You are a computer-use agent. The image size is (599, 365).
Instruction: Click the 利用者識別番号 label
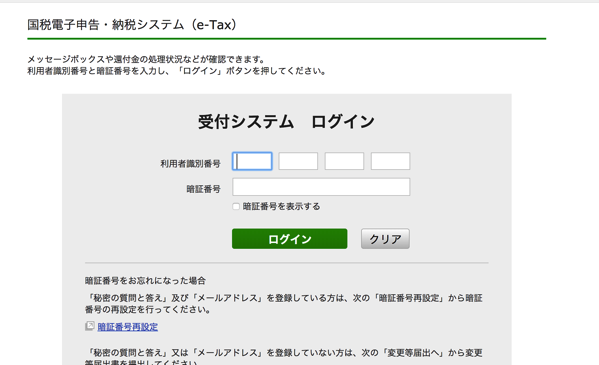tap(190, 164)
